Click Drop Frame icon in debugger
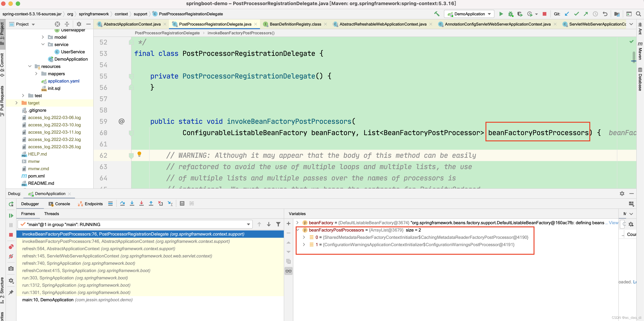 [161, 203]
